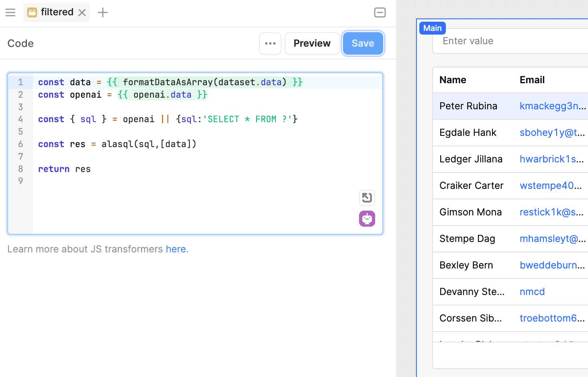Collapse the code panel
The height and width of the screenshot is (377, 588).
[380, 12]
